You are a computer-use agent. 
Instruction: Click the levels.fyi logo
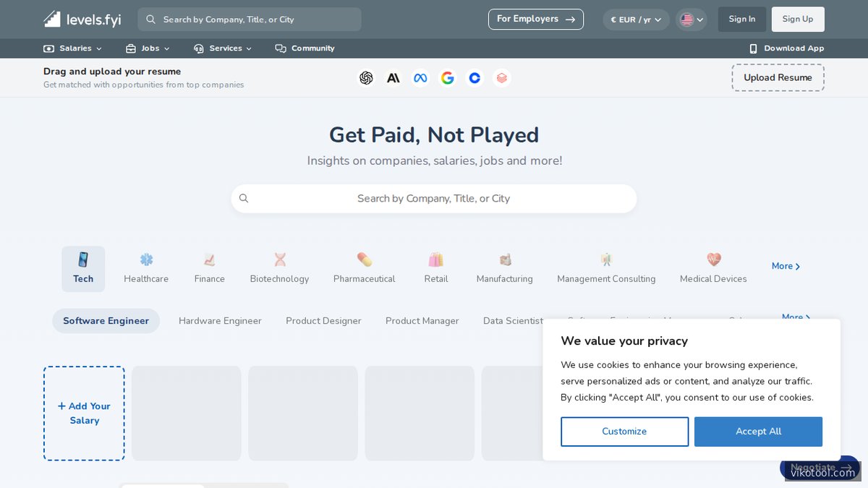pyautogui.click(x=81, y=19)
